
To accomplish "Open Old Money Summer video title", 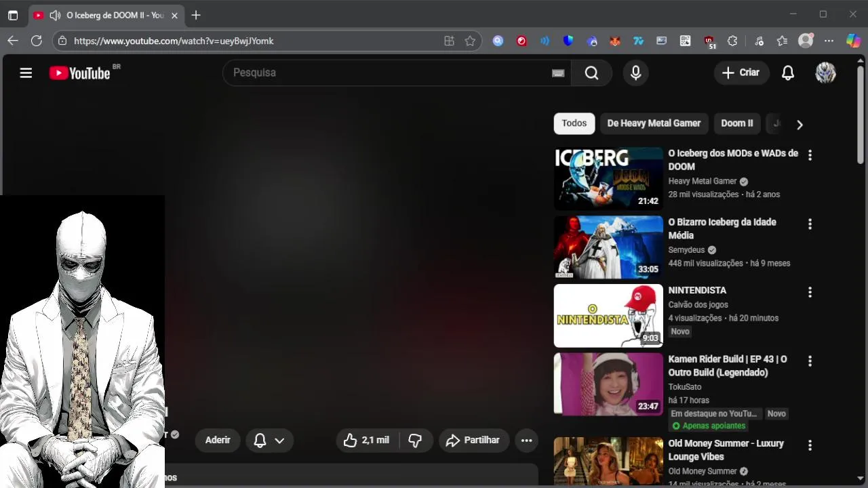I will point(726,450).
